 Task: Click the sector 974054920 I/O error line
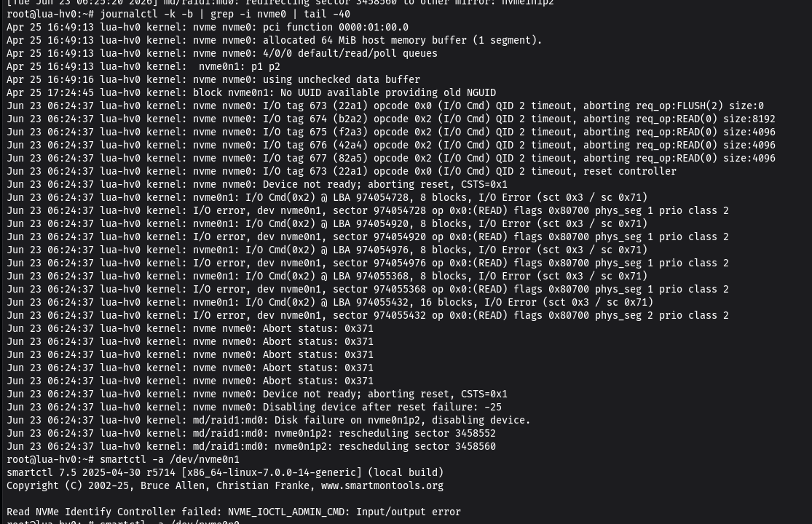pos(368,237)
